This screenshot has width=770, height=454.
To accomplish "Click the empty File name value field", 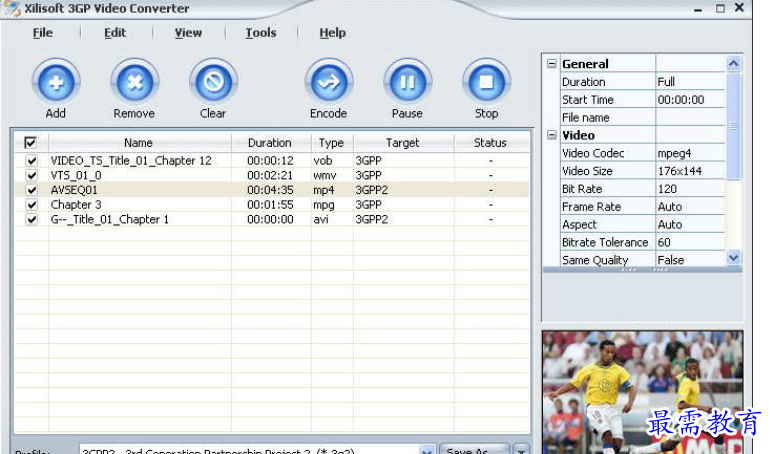I will tap(690, 117).
